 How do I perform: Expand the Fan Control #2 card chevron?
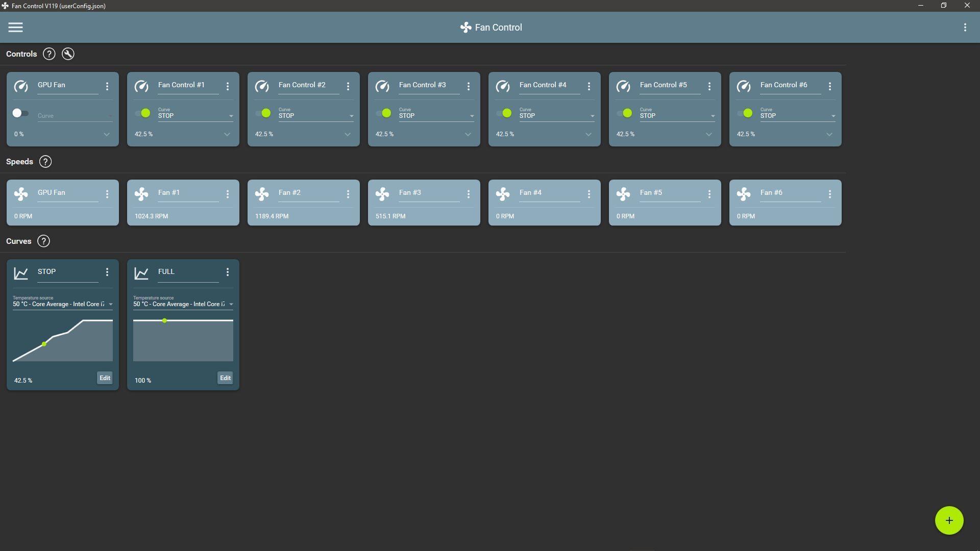[348, 135]
